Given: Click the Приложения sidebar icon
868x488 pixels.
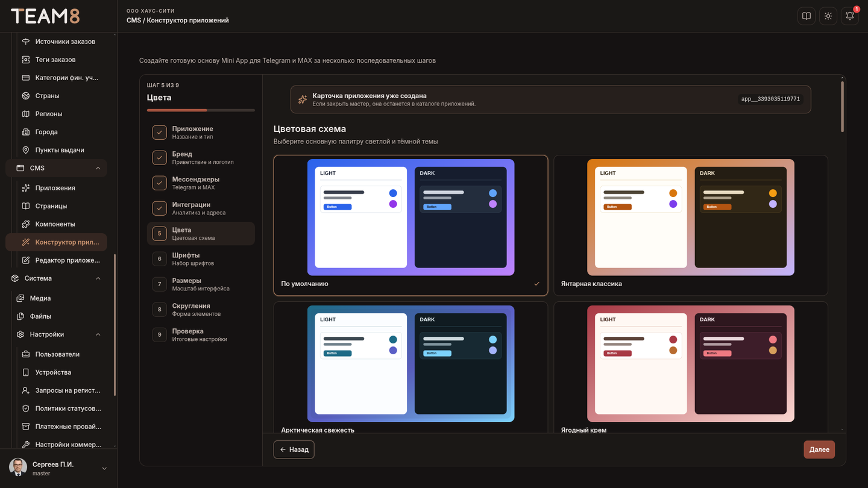Looking at the screenshot, I should coord(25,188).
